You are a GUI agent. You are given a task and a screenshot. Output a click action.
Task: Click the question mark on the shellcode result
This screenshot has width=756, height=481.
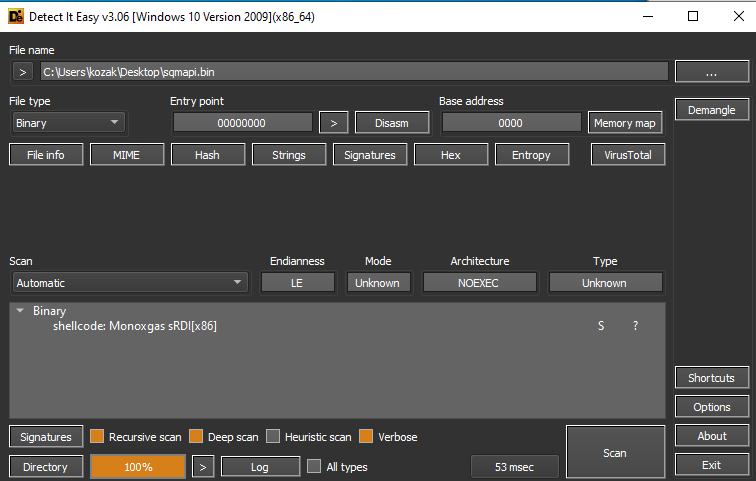[x=635, y=327]
